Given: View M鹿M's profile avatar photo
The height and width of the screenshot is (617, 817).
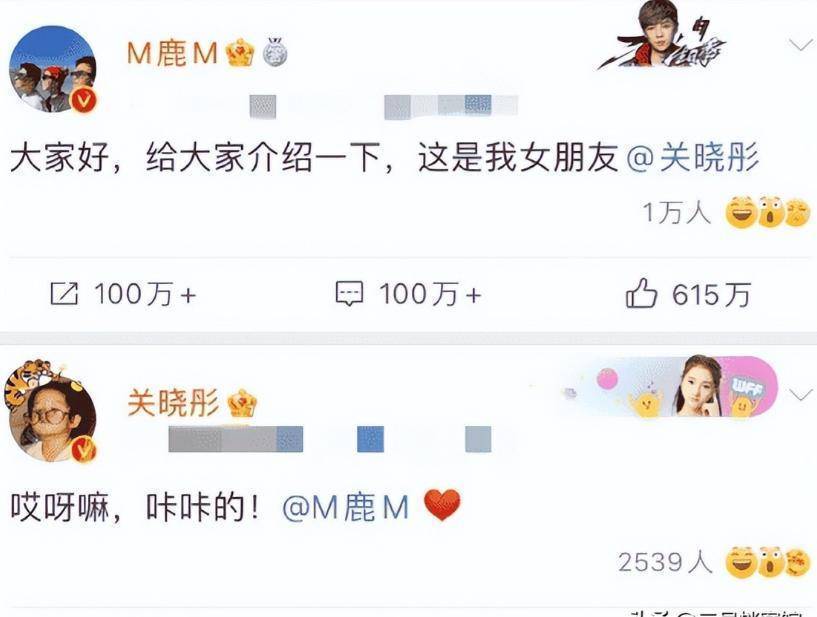Looking at the screenshot, I should pos(53,69).
